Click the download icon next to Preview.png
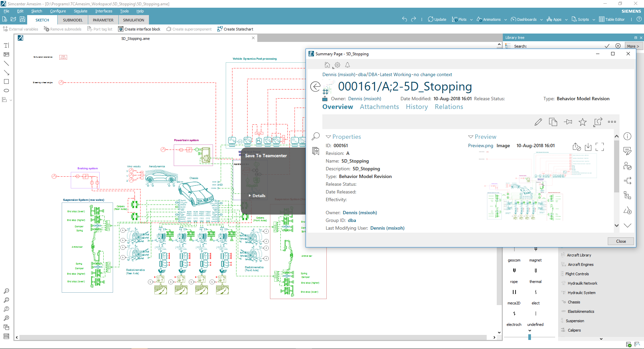 click(588, 147)
